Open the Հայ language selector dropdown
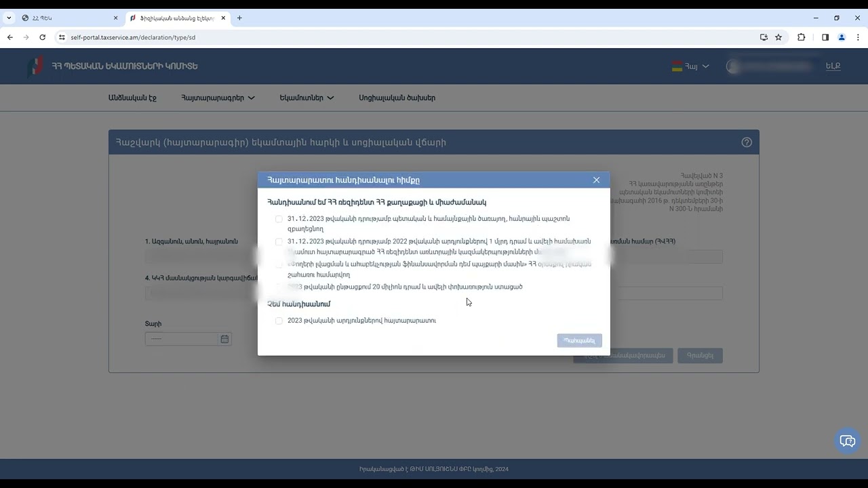The width and height of the screenshot is (868, 488). (690, 66)
